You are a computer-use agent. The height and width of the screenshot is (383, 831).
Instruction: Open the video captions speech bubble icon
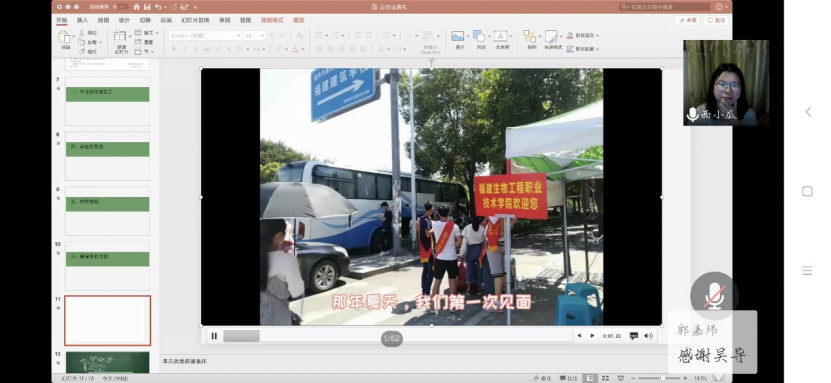pos(633,336)
